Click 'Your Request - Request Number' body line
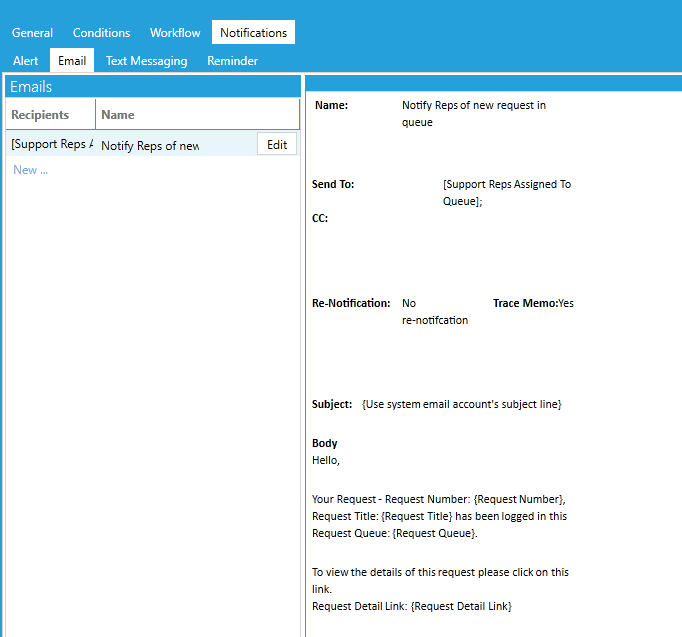 (x=438, y=499)
